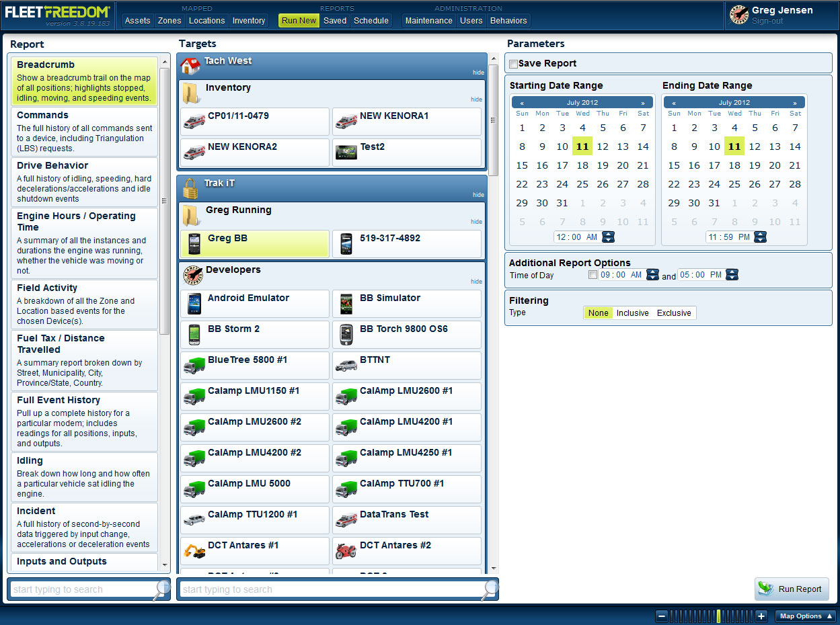Select the DCT Antares #1 excavator icon
The image size is (840, 625).
click(194, 551)
